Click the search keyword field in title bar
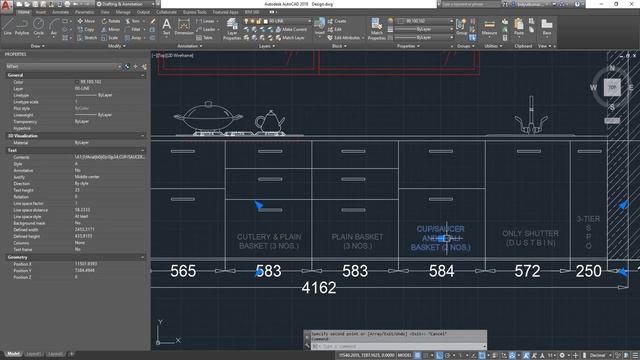Screen dimensions: 640x360 pyautogui.click(x=470, y=4)
